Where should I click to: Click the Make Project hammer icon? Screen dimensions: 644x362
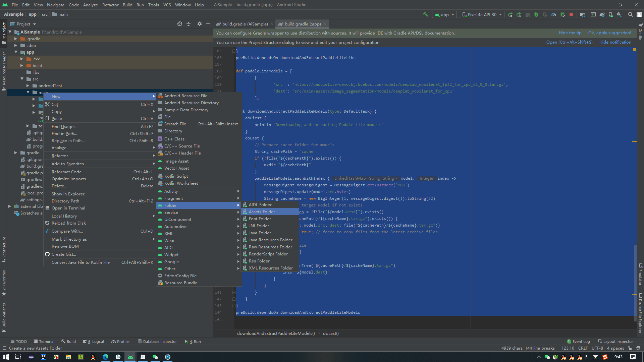(x=425, y=14)
